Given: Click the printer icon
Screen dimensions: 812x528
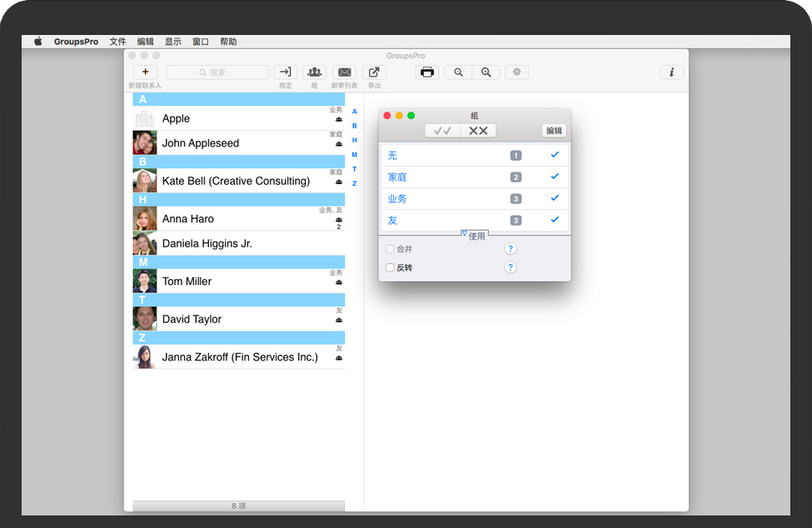Looking at the screenshot, I should point(427,72).
